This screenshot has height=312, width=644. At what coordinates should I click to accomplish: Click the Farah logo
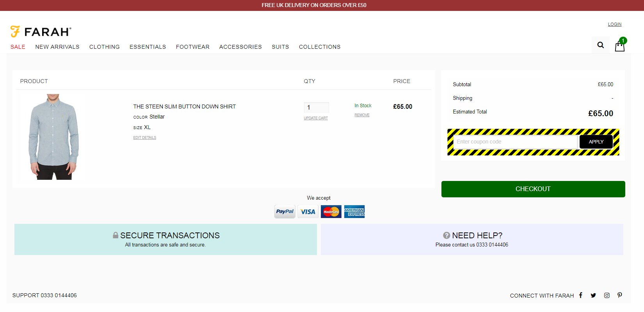click(41, 32)
